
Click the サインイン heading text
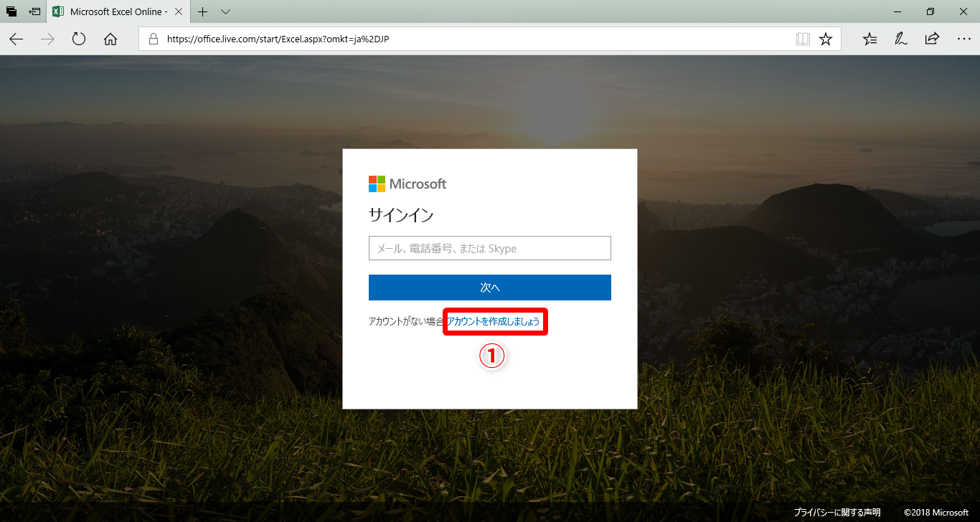pyautogui.click(x=401, y=215)
